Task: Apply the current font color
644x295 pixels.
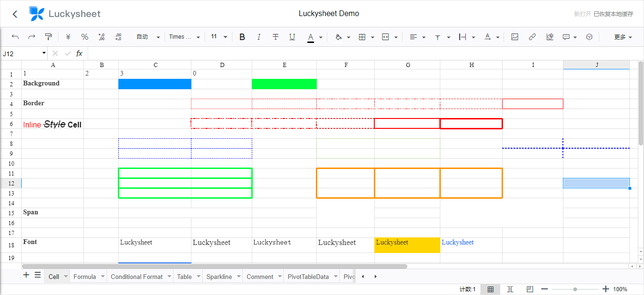Action: 311,37
